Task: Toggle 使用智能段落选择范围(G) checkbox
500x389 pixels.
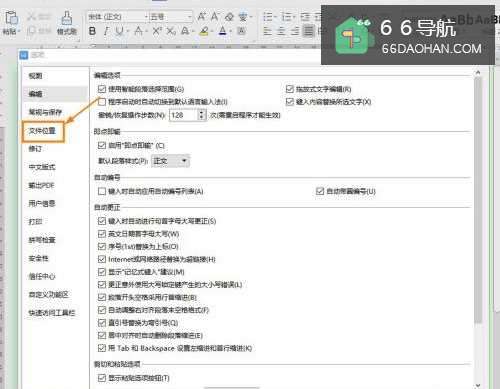Action: click(x=102, y=89)
